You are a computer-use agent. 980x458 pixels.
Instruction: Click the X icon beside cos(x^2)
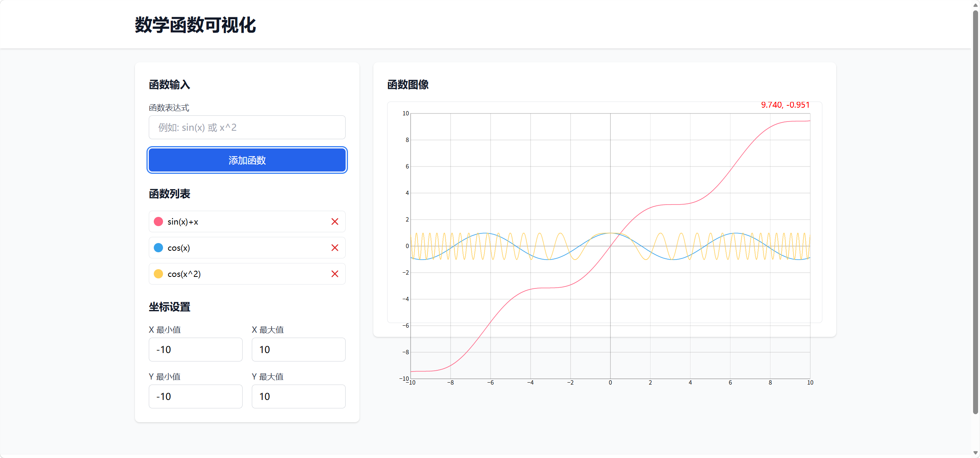(x=334, y=274)
